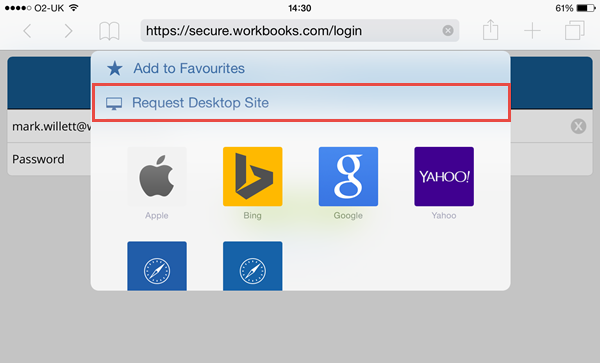
Task: Go back with Safari back arrow
Action: pos(27,31)
